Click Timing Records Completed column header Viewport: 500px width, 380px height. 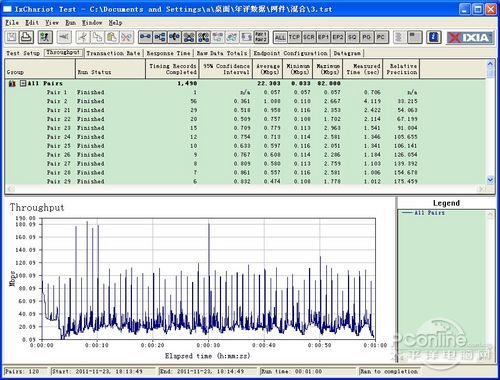click(x=172, y=69)
